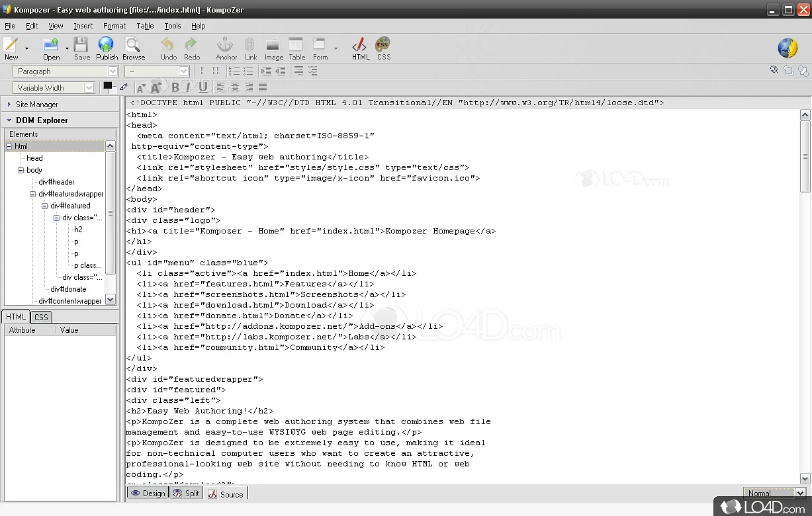
Task: Open the New button dropdown arrow
Action: pyautogui.click(x=26, y=48)
